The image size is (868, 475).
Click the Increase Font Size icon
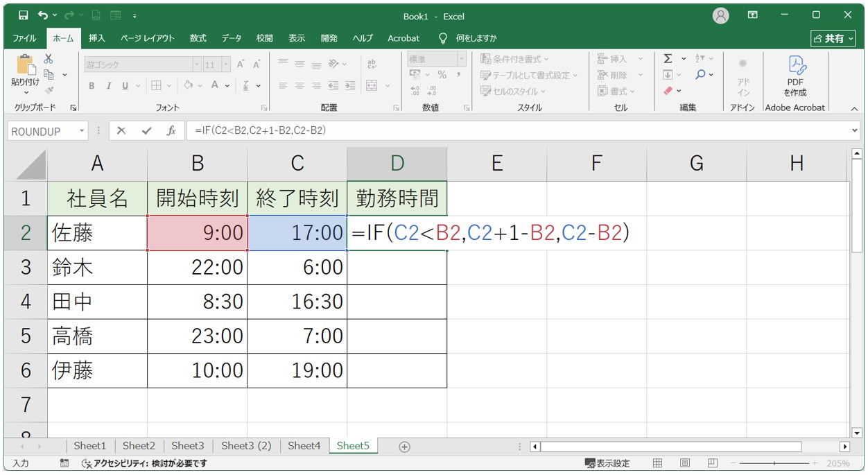click(x=241, y=64)
